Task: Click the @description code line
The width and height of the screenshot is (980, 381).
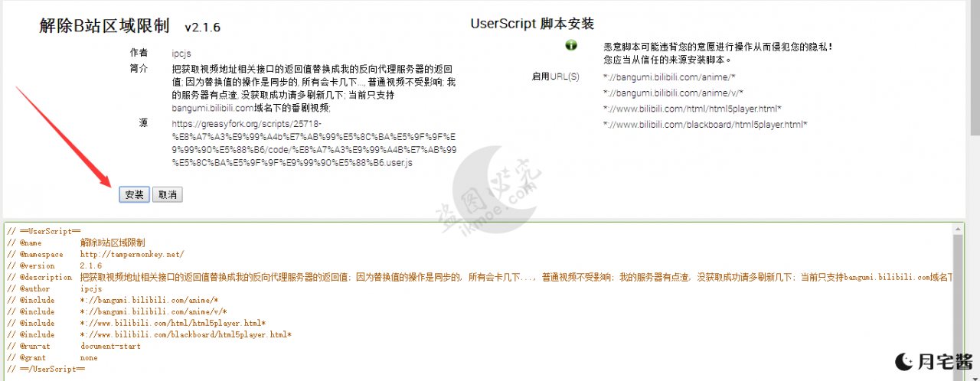Action: pyautogui.click(x=479, y=277)
